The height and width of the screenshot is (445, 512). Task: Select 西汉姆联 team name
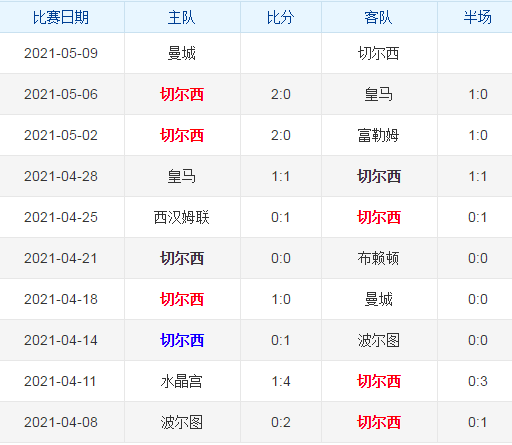click(182, 217)
